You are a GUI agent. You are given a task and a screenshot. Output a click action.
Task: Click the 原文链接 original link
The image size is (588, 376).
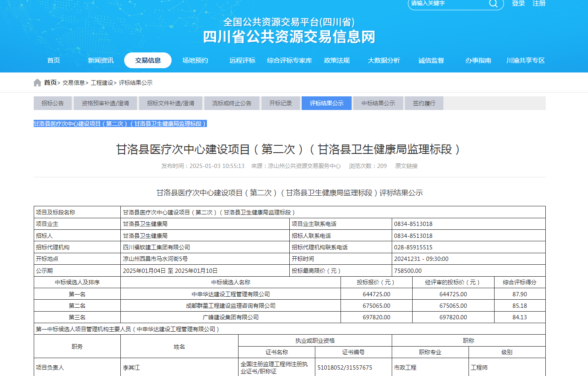[x=406, y=166]
